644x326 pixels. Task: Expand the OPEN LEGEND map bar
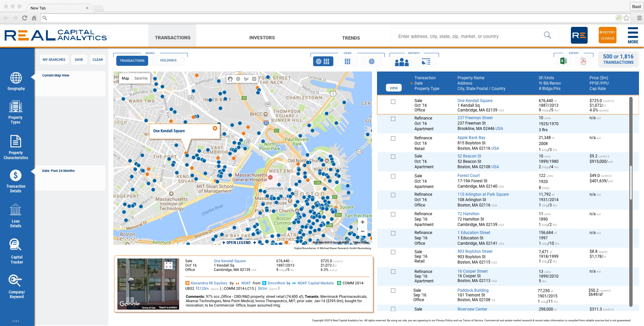coord(238,242)
